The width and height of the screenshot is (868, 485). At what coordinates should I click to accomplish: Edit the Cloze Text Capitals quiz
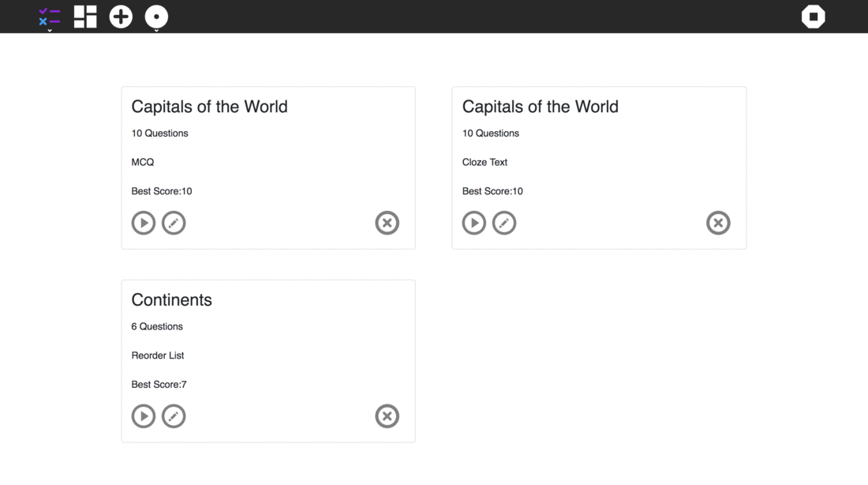504,223
